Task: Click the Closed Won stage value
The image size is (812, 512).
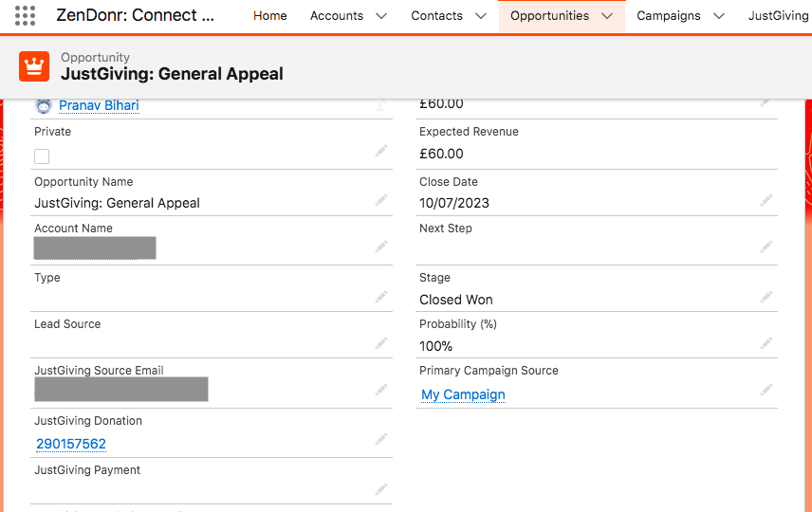Action: click(455, 300)
